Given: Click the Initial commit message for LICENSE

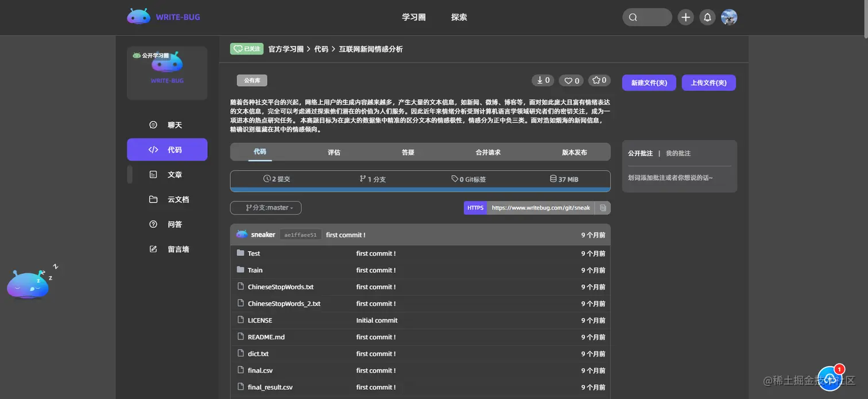Looking at the screenshot, I should pos(377,320).
